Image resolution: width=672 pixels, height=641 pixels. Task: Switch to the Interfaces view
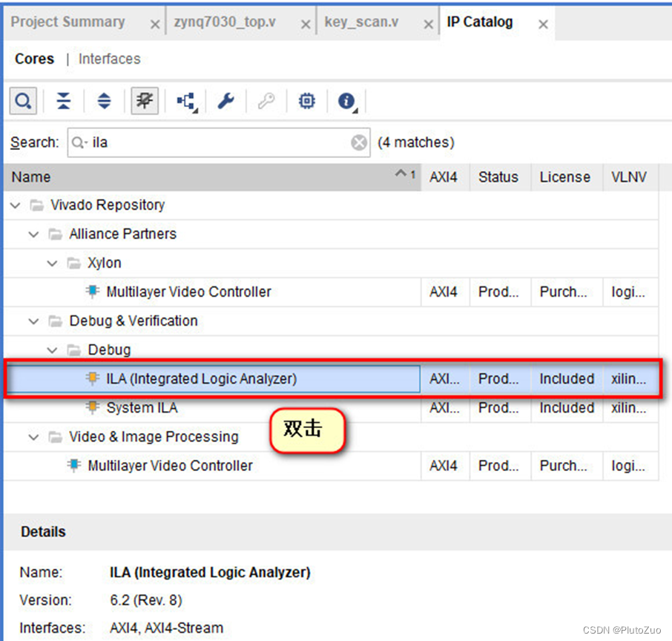109,59
